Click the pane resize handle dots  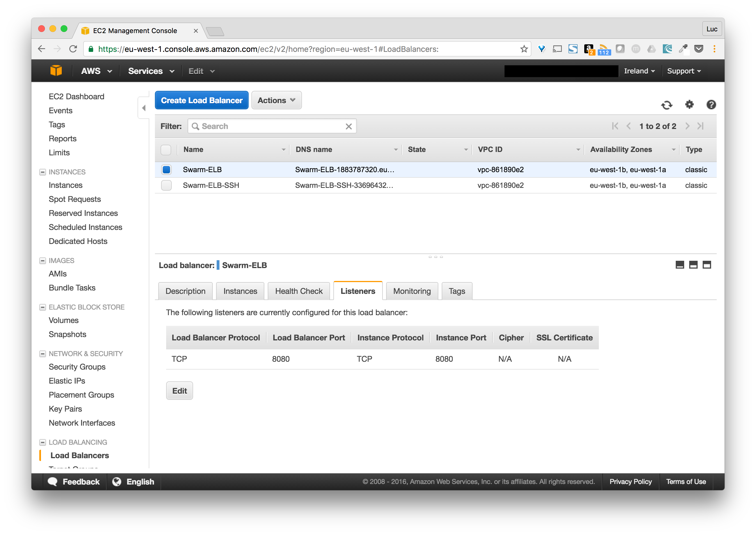pos(436,257)
